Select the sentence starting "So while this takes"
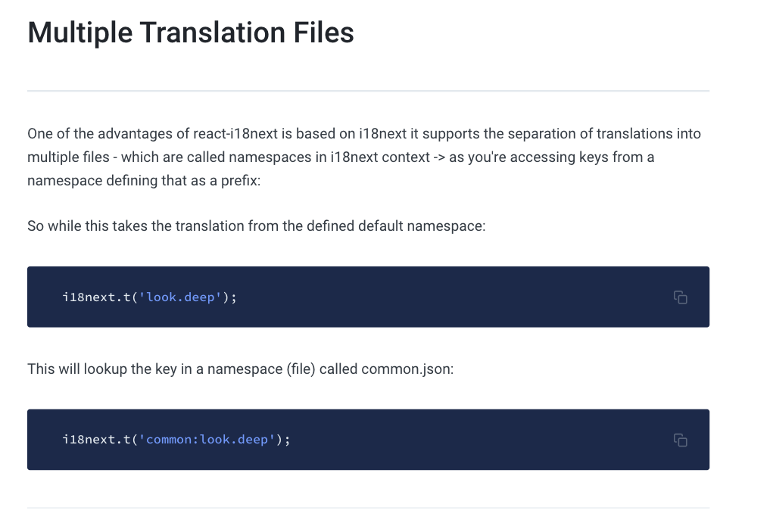This screenshot has width=770, height=532. coord(256,226)
